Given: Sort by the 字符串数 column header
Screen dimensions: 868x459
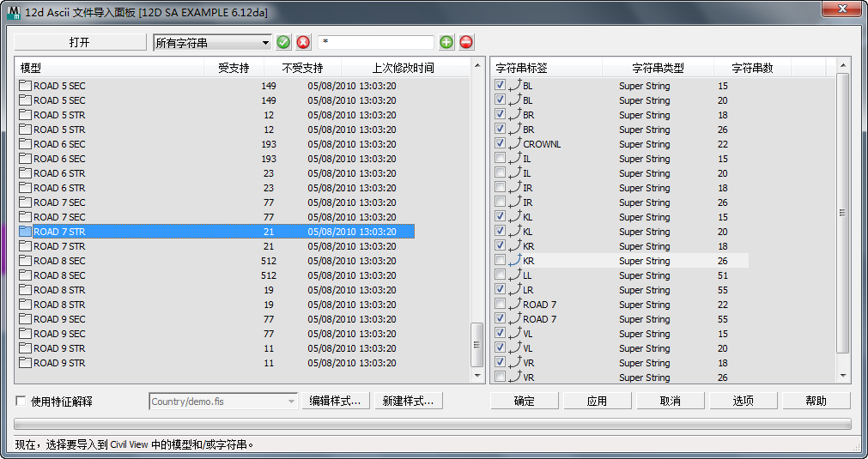Looking at the screenshot, I should pos(753,68).
